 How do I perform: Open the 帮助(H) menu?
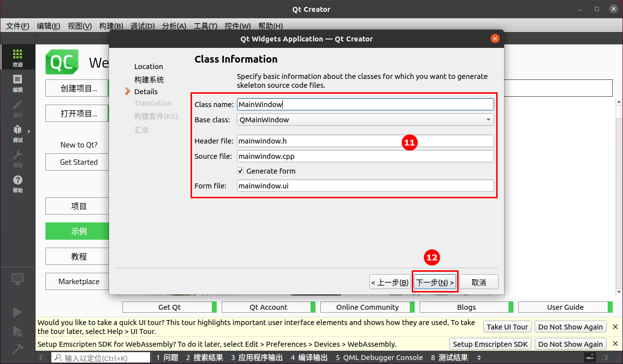[x=271, y=26]
